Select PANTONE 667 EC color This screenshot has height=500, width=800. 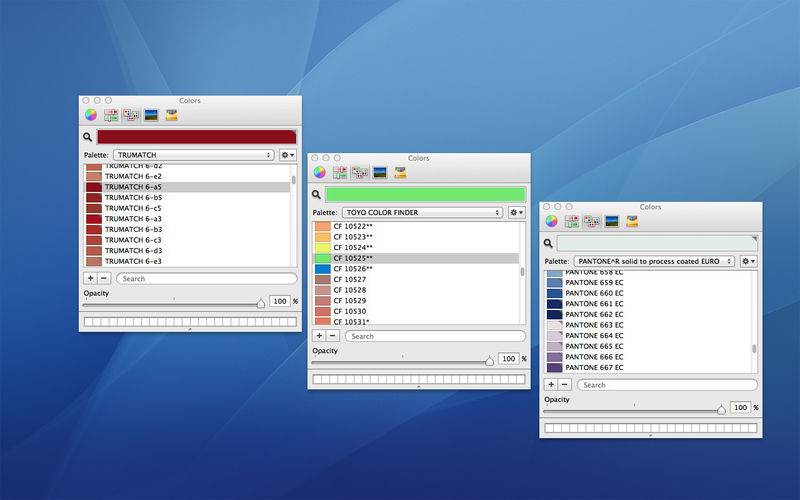pos(648,367)
